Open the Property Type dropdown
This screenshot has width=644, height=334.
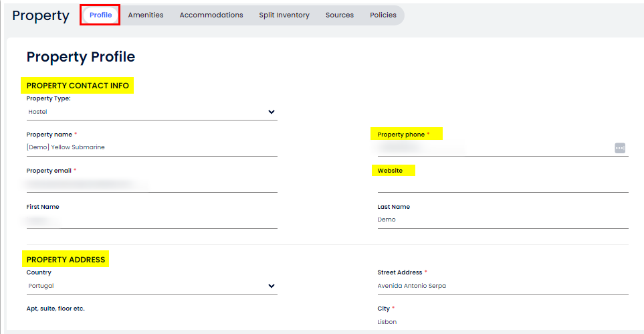pos(151,112)
